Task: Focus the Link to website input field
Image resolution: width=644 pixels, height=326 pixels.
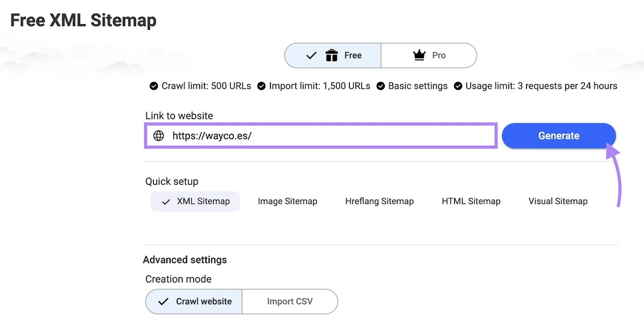Action: [x=320, y=135]
